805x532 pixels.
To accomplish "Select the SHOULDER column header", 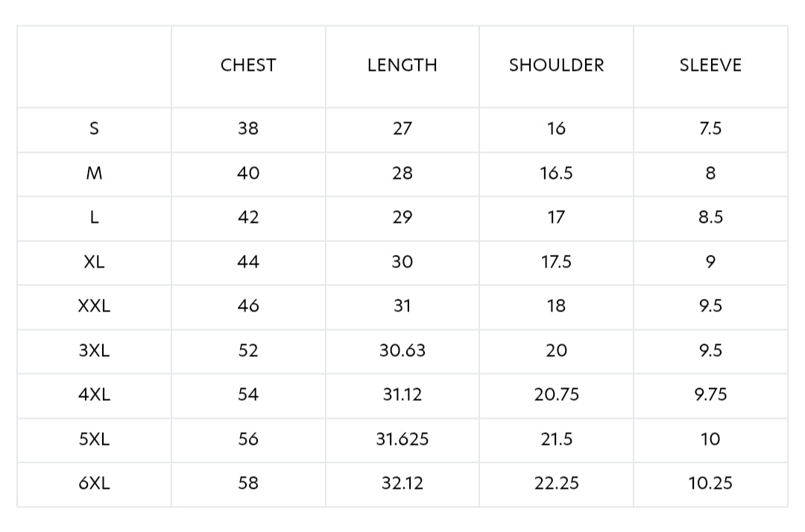I will pyautogui.click(x=556, y=66).
